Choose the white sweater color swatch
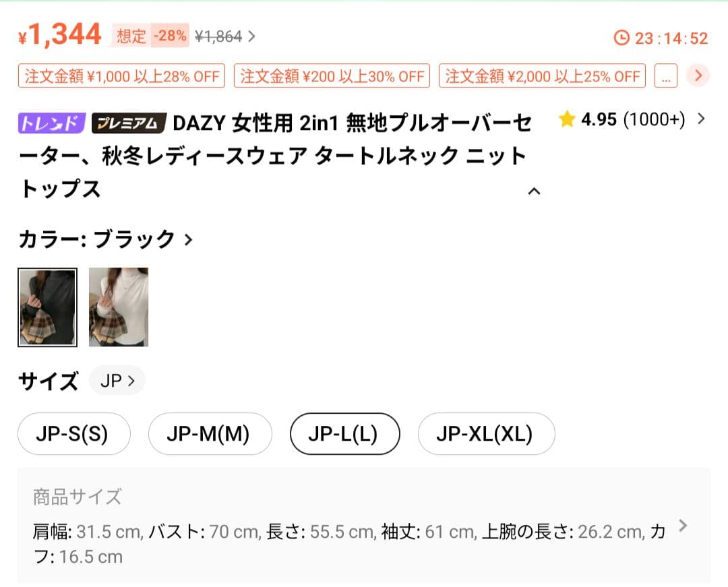Viewport: 728px width, 587px height. 119,307
